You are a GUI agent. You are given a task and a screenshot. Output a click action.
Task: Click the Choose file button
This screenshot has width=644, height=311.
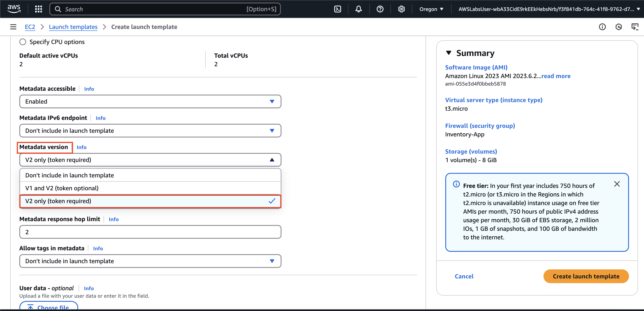[49, 306]
